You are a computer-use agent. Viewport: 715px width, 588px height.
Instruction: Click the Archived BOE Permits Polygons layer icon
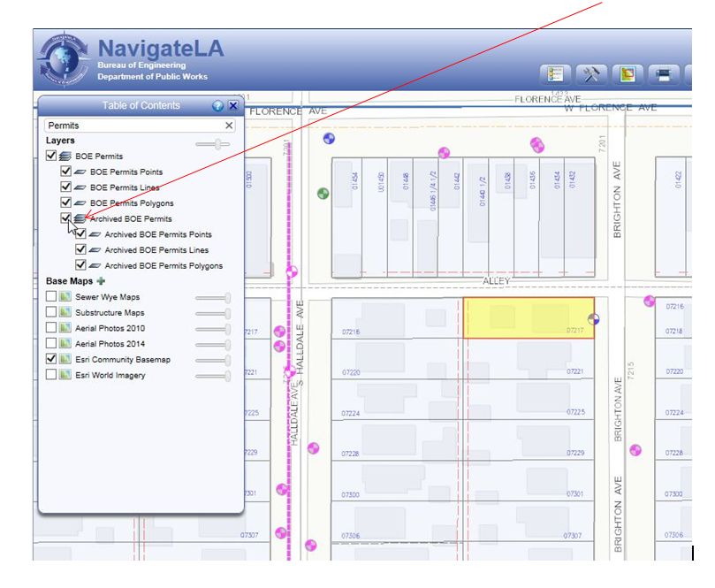tap(95, 265)
